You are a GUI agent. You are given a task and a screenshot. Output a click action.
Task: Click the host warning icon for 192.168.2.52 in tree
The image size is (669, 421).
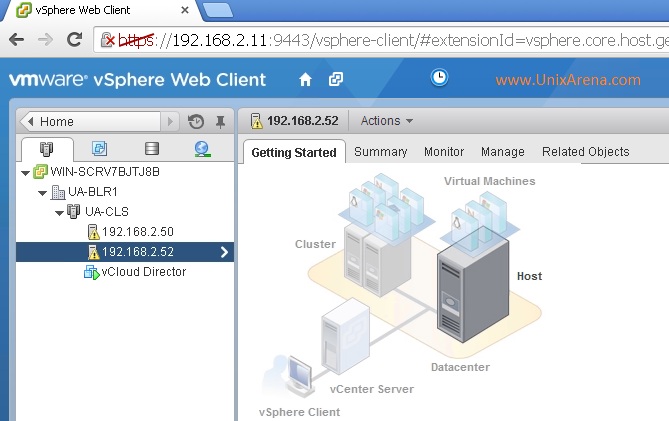pos(93,252)
